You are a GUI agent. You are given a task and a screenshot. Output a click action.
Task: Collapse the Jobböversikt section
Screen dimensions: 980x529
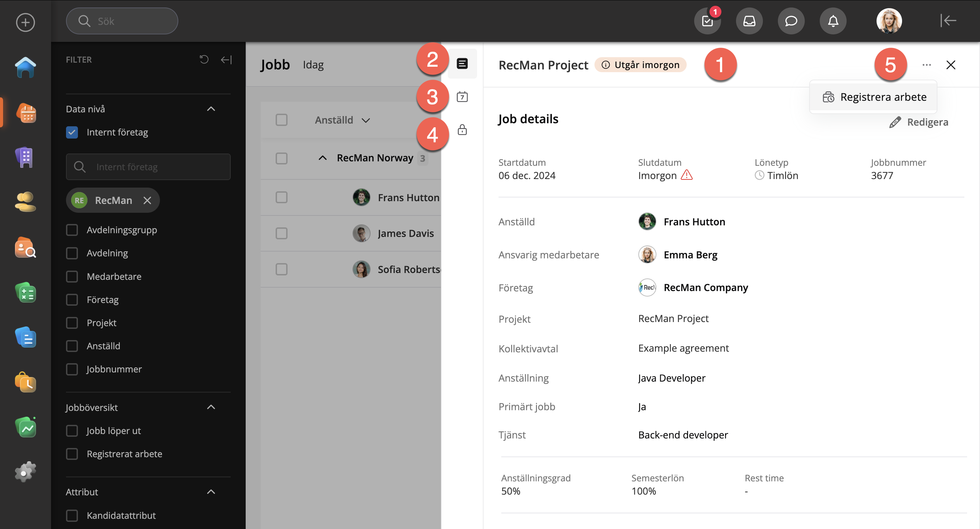coord(211,407)
